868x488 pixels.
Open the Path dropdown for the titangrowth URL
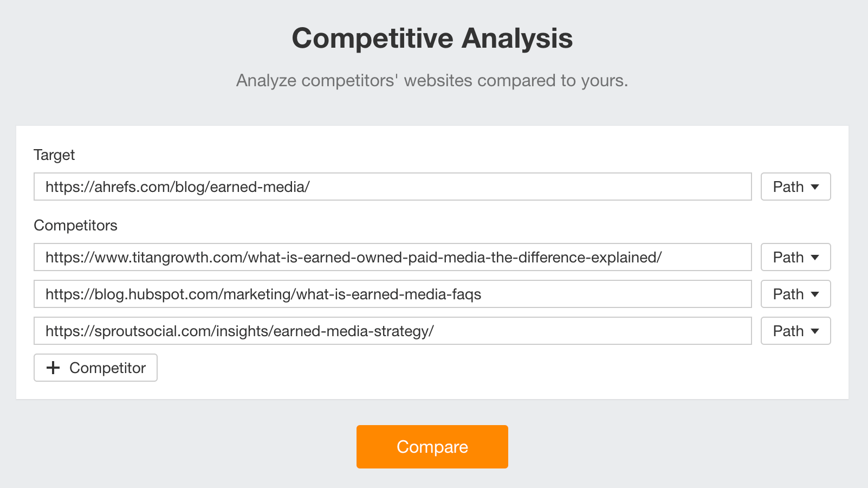[795, 257]
